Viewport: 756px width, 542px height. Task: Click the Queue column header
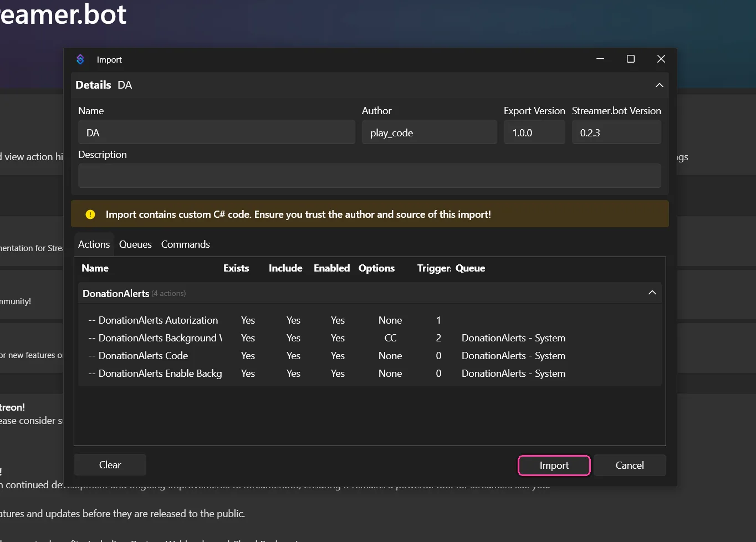(x=470, y=268)
